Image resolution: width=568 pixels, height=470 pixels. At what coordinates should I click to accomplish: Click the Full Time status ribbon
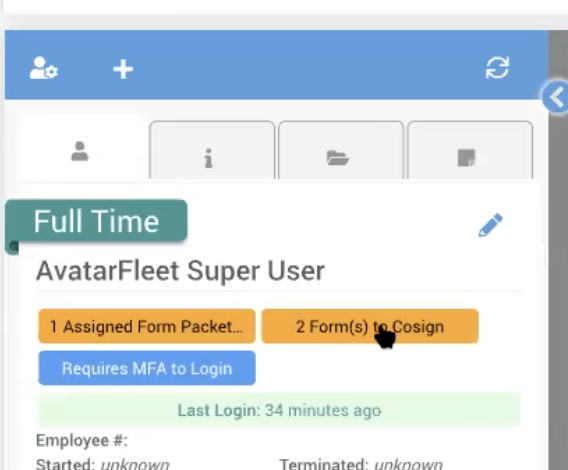click(x=96, y=221)
